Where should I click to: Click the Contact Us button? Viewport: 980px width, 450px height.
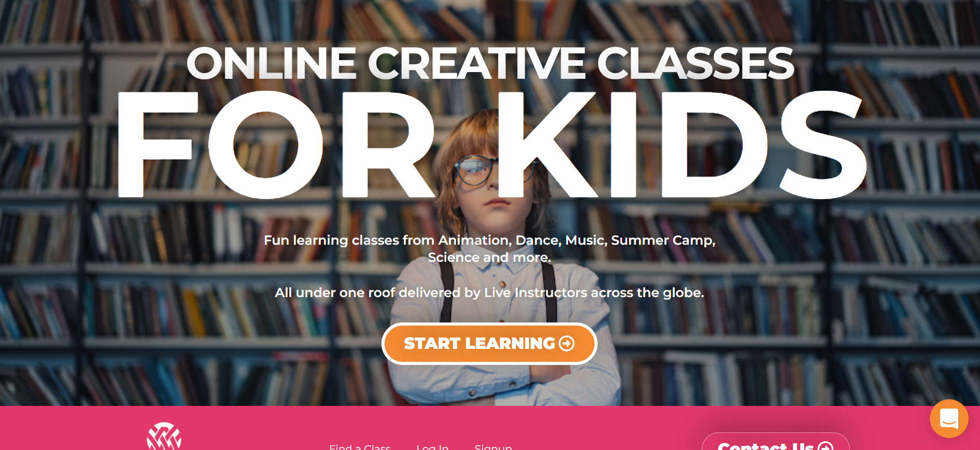tap(775, 442)
